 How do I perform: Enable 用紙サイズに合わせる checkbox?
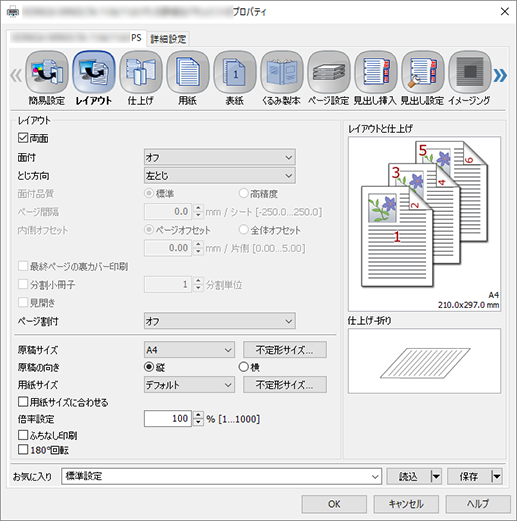[23, 402]
